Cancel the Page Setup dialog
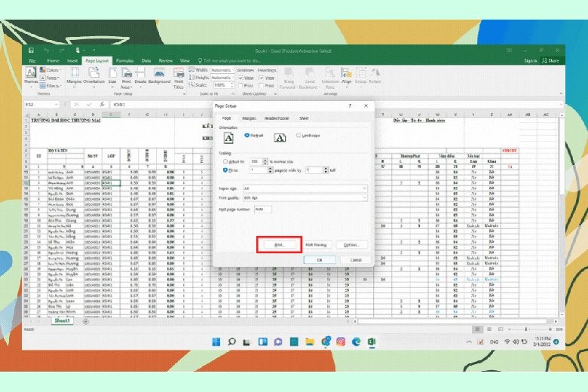Image resolution: width=588 pixels, height=392 pixels. point(356,259)
